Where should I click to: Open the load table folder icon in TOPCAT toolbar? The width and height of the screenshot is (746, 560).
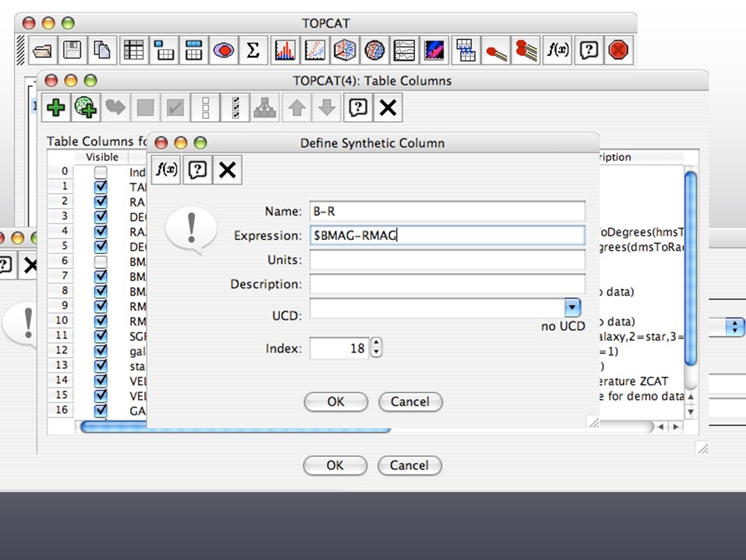point(43,50)
